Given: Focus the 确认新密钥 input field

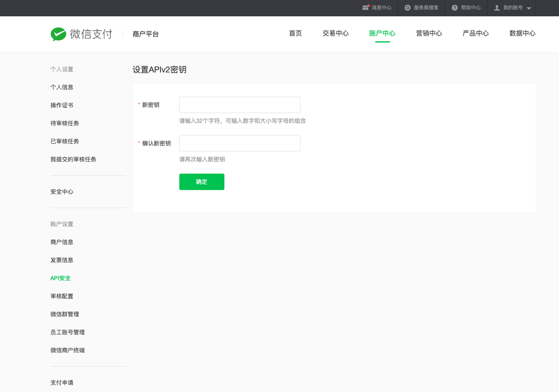Looking at the screenshot, I should [x=240, y=143].
